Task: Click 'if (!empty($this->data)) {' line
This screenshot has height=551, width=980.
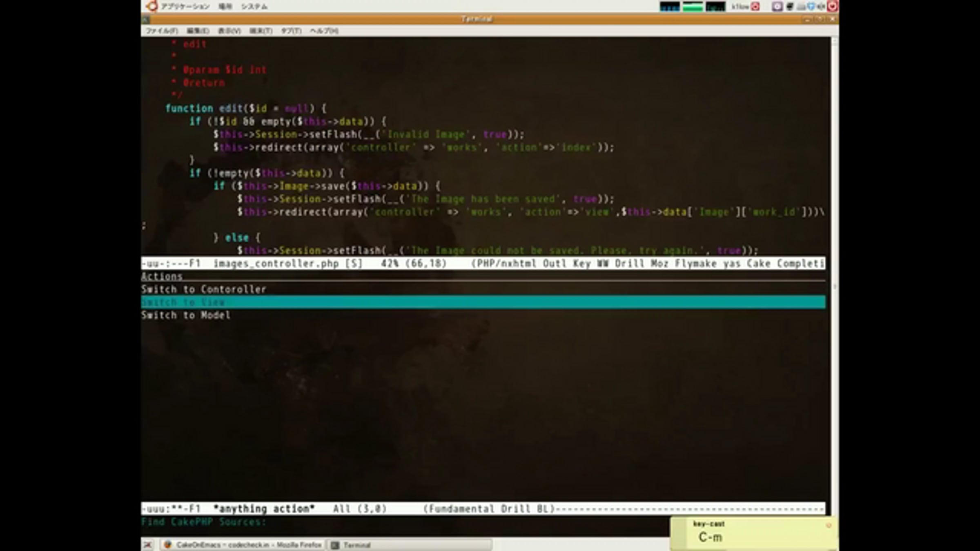Action: click(x=267, y=173)
